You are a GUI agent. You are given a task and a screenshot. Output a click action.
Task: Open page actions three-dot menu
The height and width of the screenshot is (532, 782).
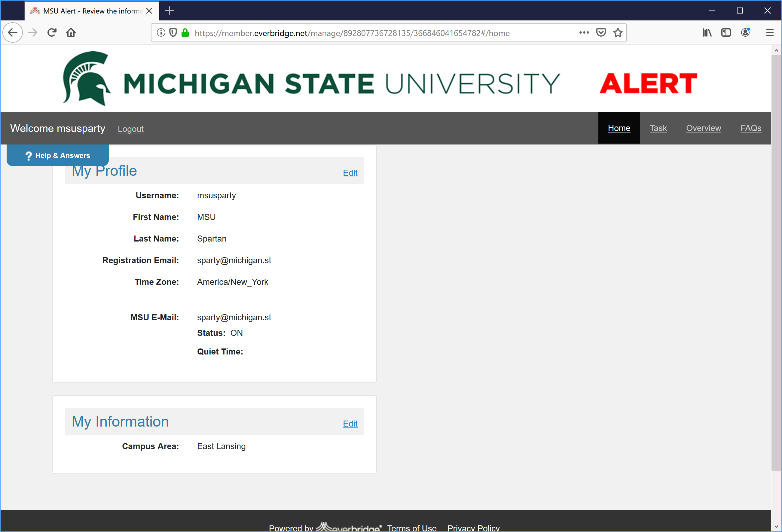point(584,33)
